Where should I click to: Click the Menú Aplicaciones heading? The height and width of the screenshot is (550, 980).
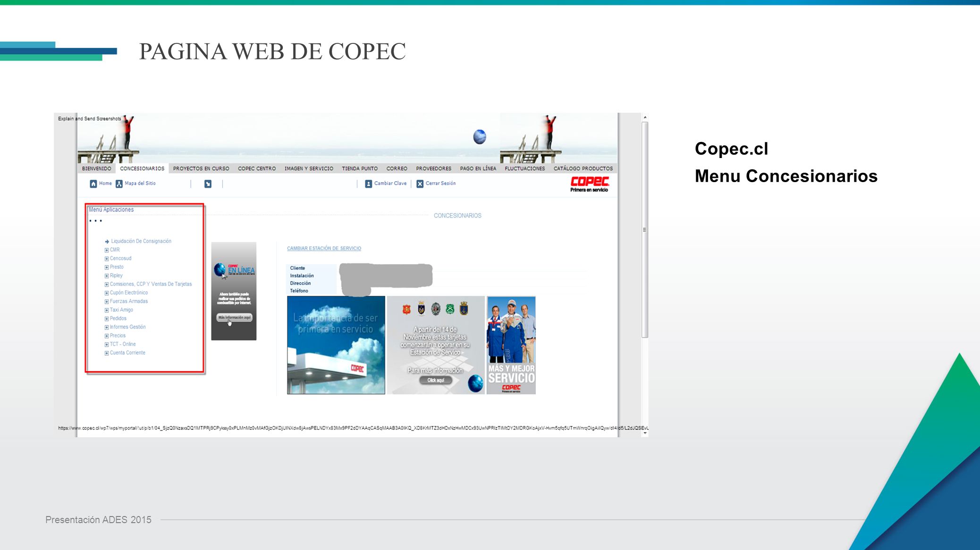[x=111, y=209]
